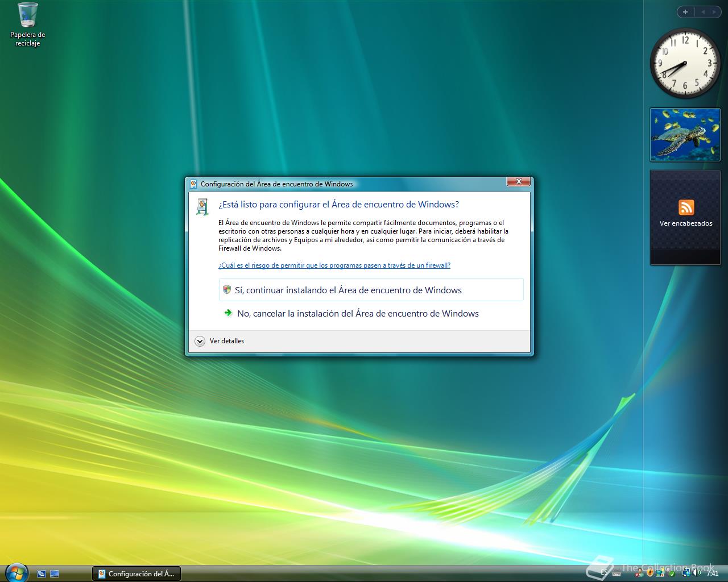Click the switch between windows quick launch icon

click(42, 574)
